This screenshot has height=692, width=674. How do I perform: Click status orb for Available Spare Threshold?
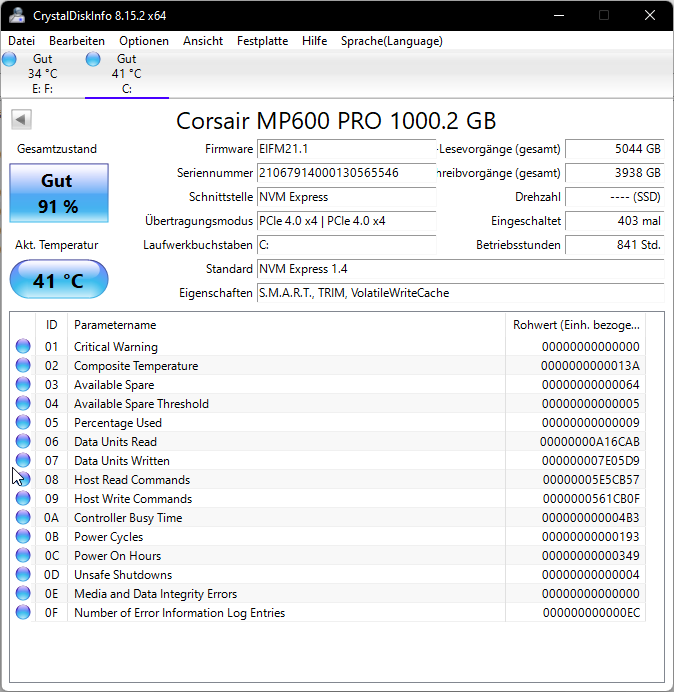click(23, 403)
